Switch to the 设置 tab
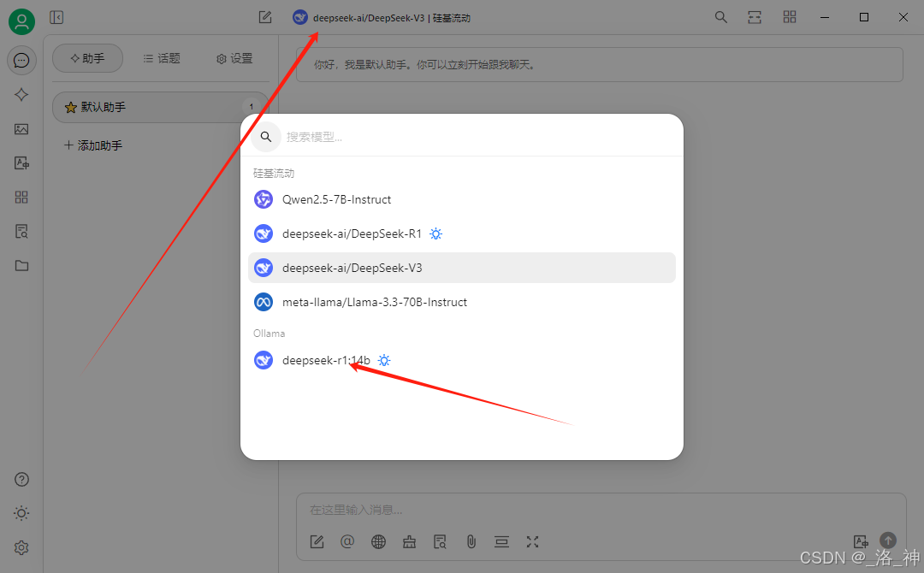The height and width of the screenshot is (573, 924). pos(234,58)
